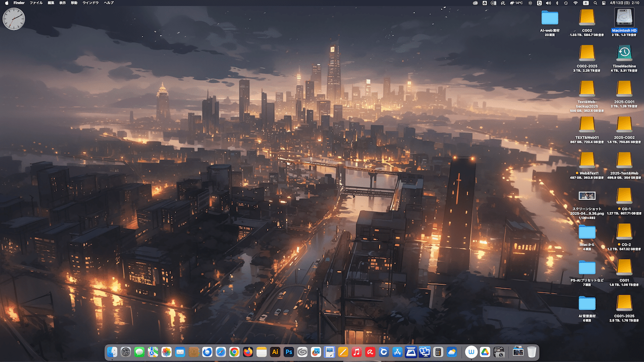The image size is (644, 362).
Task: Open Finder from the Dock
Action: point(112,352)
